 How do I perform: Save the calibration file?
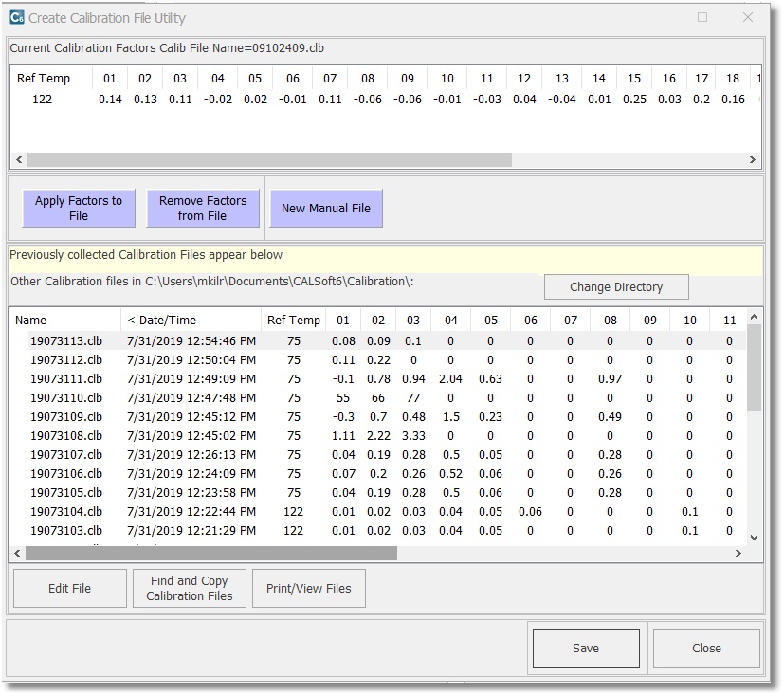[x=585, y=648]
